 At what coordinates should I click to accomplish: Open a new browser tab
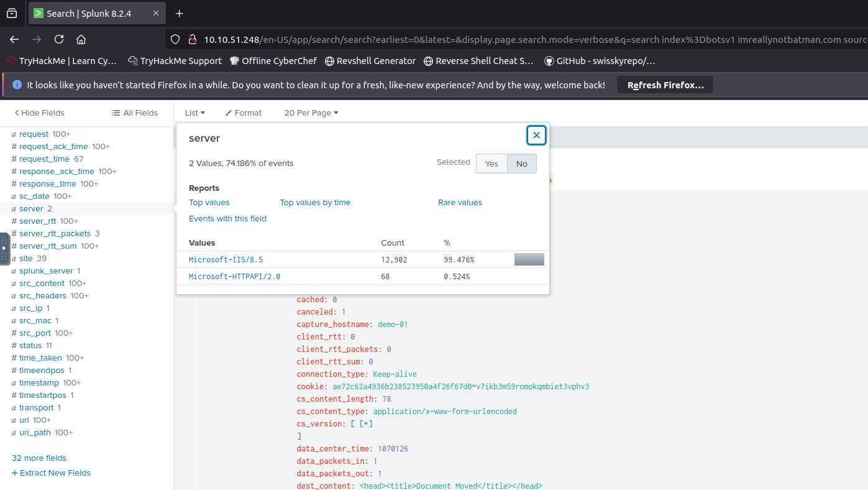point(180,13)
